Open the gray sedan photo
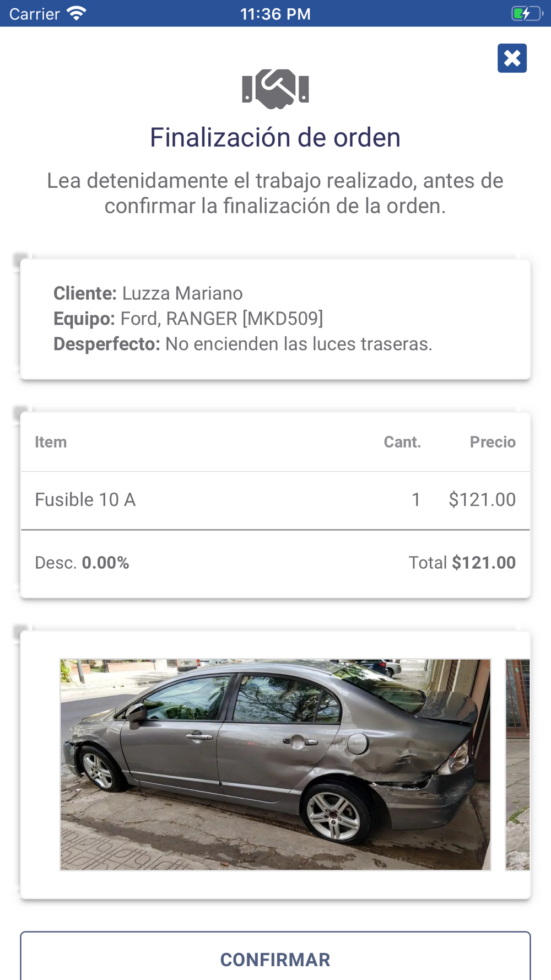This screenshot has height=980, width=551. (x=275, y=764)
